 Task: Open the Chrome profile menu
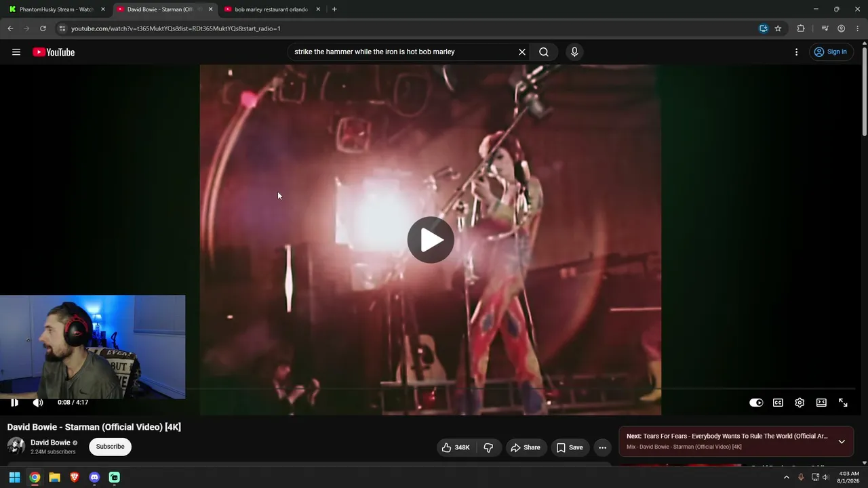(x=841, y=28)
